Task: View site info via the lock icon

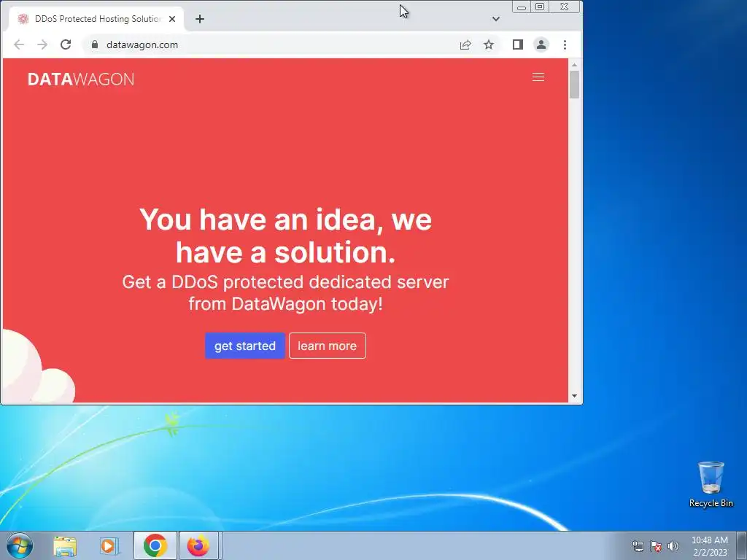Action: (95, 44)
